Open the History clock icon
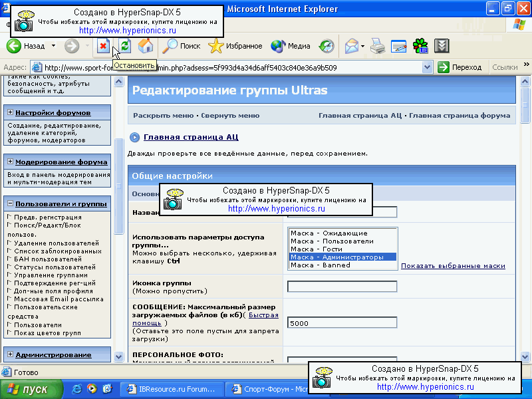 coord(327,46)
